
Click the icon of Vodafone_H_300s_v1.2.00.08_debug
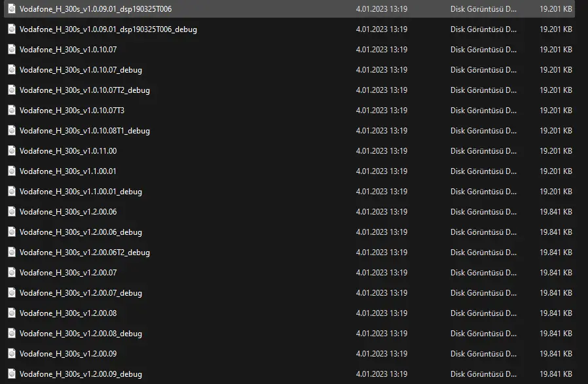click(12, 333)
